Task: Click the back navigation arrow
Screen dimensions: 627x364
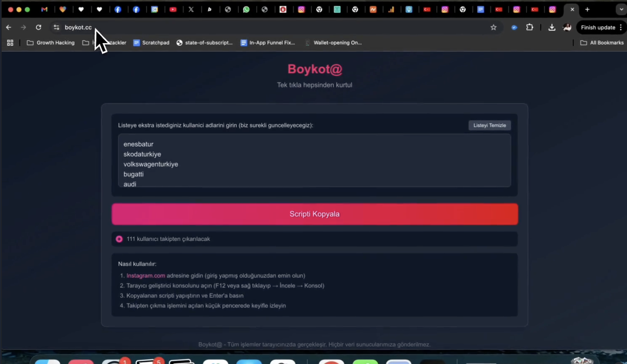Action: (9, 27)
